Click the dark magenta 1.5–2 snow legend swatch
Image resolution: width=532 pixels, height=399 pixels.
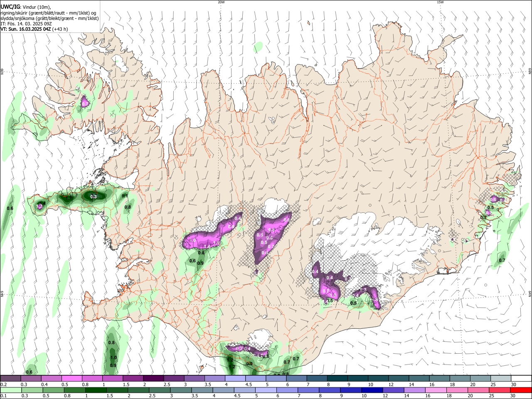pyautogui.click(x=133, y=378)
